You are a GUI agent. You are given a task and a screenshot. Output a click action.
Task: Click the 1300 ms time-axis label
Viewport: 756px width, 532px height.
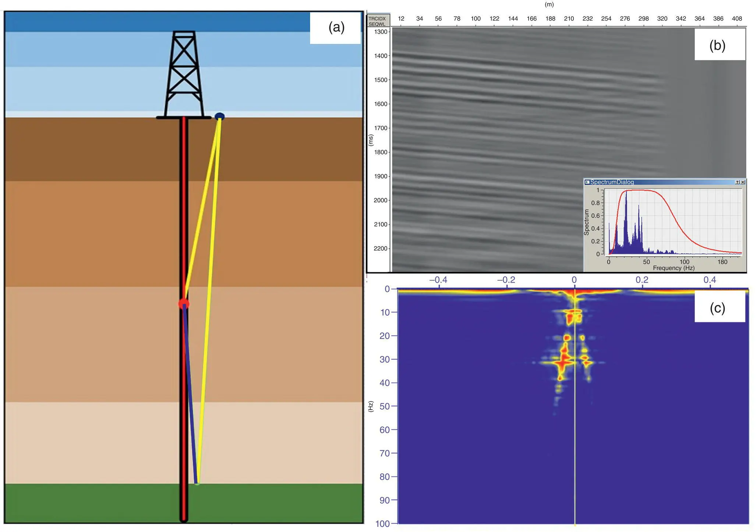click(x=381, y=32)
